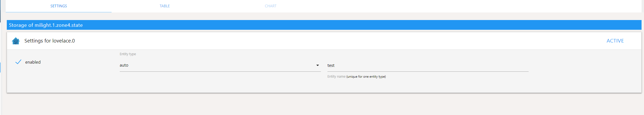644x115 pixels.
Task: Open the TABLE tab
Action: coord(165,6)
